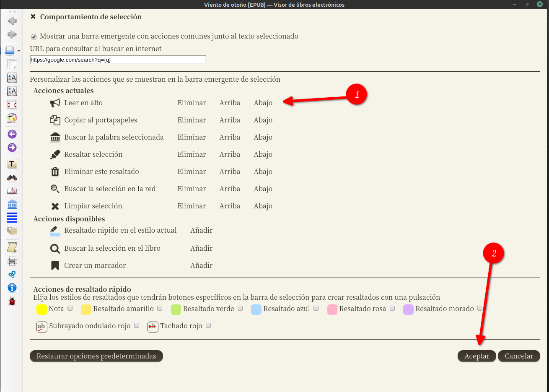Click Arriba for Buscar la selección en la red

tap(230, 189)
